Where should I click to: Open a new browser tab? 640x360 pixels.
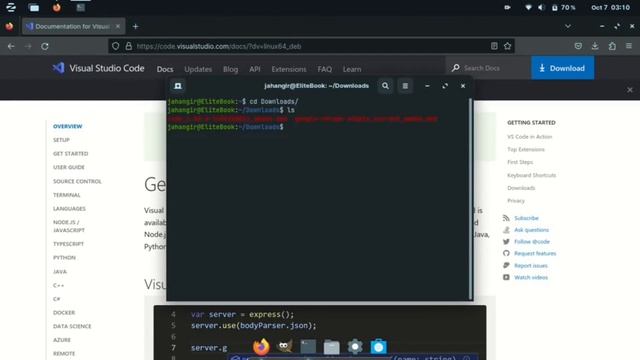(136, 27)
